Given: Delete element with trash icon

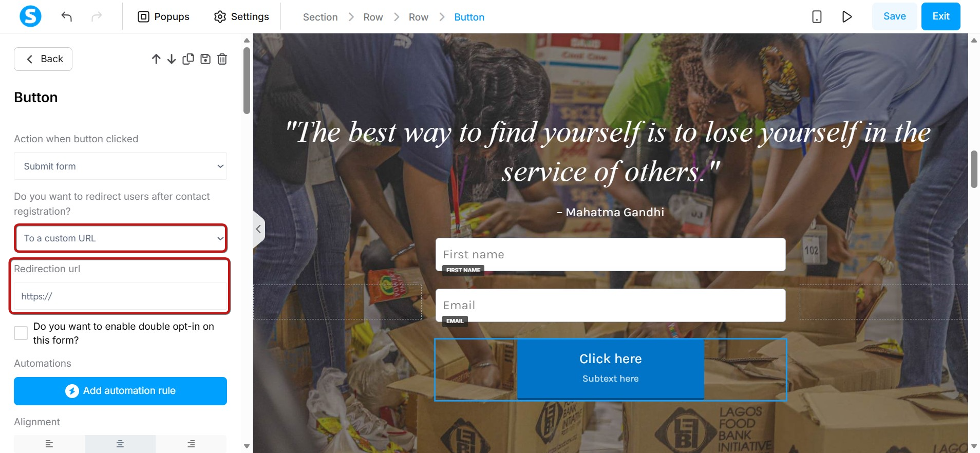Looking at the screenshot, I should [x=222, y=59].
